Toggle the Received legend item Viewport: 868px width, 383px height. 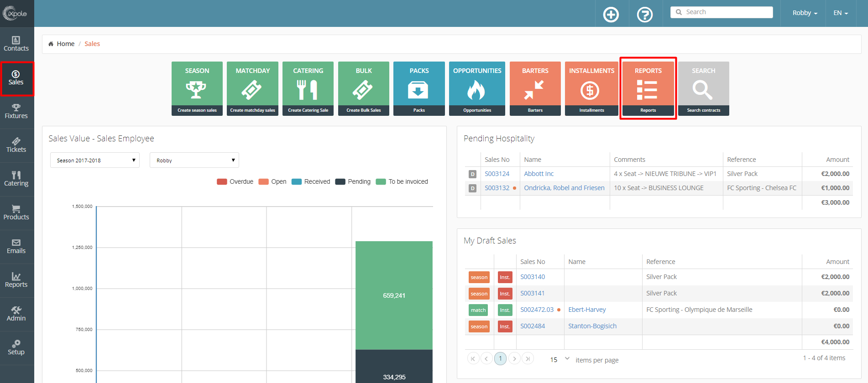[311, 181]
